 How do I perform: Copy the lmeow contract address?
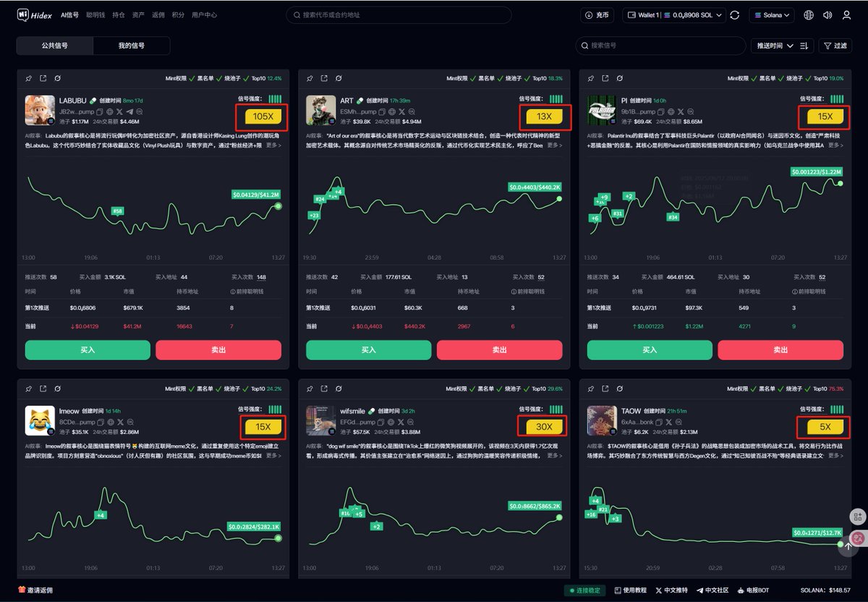(101, 422)
